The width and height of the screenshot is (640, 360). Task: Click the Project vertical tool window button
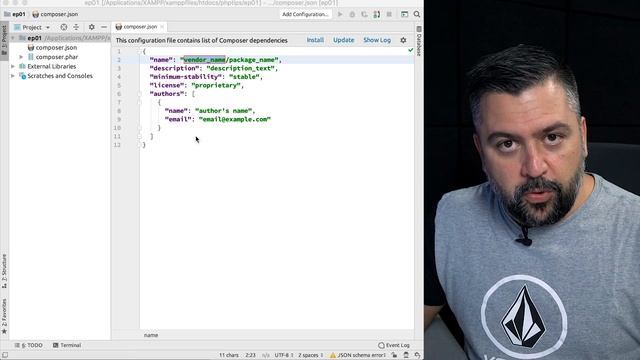coord(4,40)
